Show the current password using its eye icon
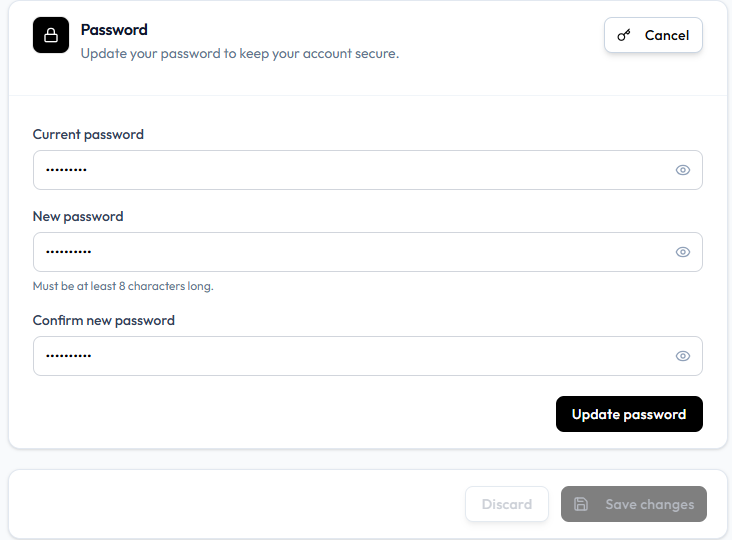Image resolution: width=732 pixels, height=540 pixels. [x=683, y=170]
